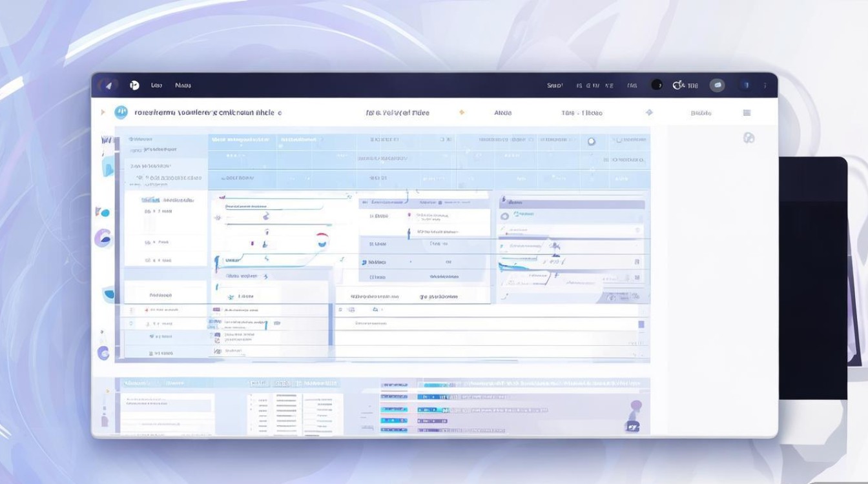Click the grey palette icon in the right panel
Screen dimensions: 868x484
[x=749, y=137]
